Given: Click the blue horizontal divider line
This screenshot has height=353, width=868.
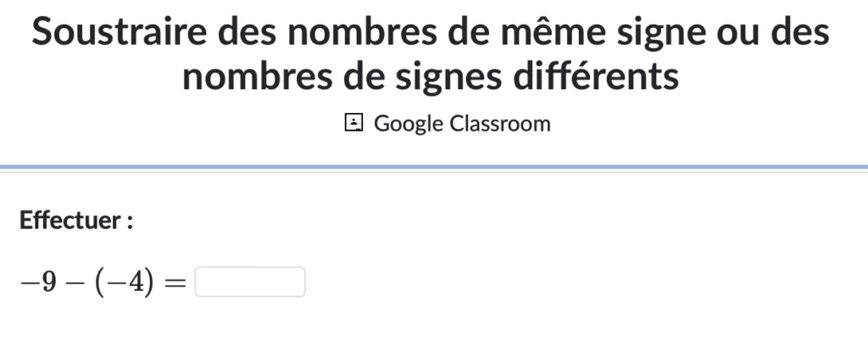Looking at the screenshot, I should [x=434, y=166].
